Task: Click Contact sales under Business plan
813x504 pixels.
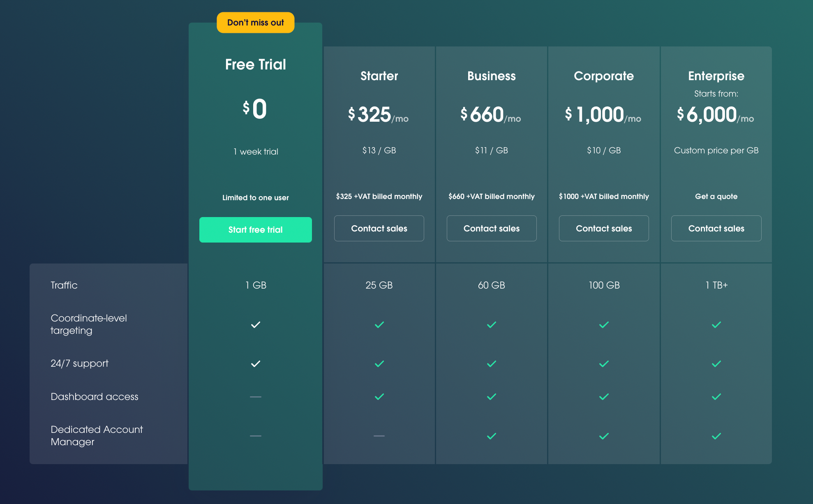Action: pos(491,229)
